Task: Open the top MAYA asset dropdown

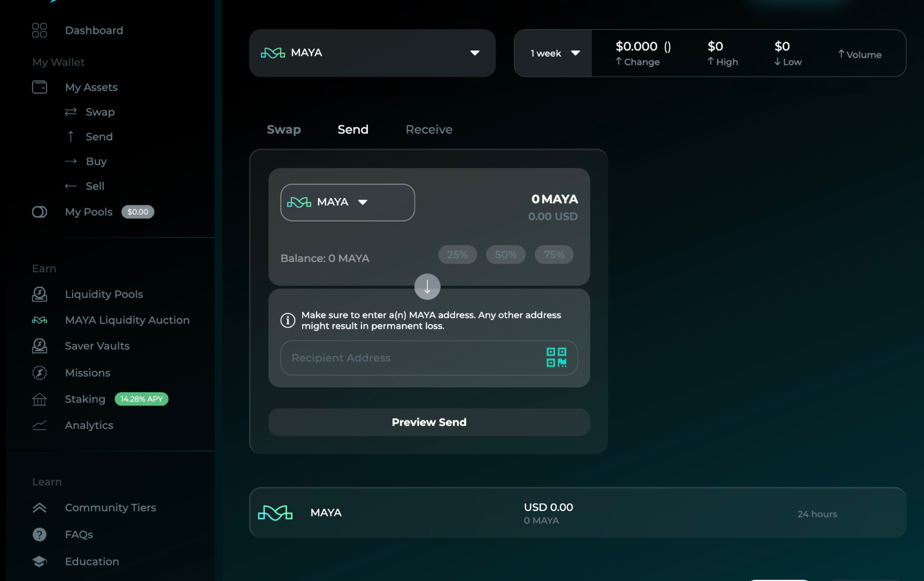Action: click(x=372, y=53)
